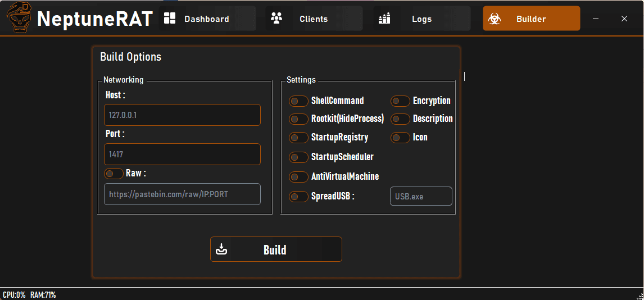Minimize the NeptuneRAT window
Screen dimensions: 644x300
596,19
